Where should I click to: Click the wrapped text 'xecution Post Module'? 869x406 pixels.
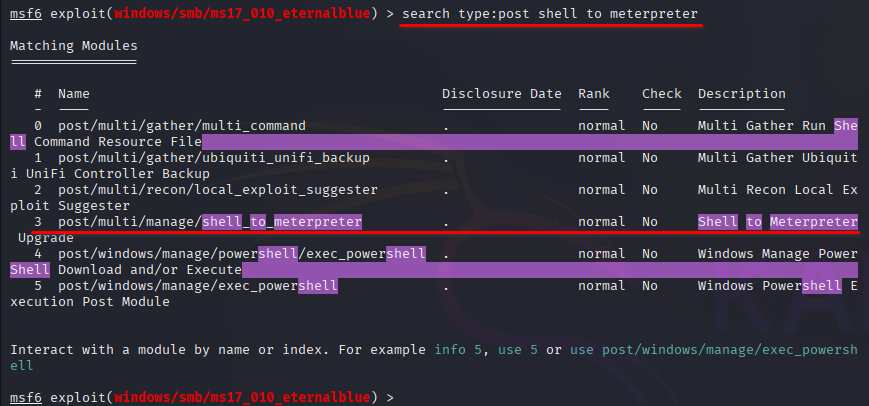click(90, 302)
